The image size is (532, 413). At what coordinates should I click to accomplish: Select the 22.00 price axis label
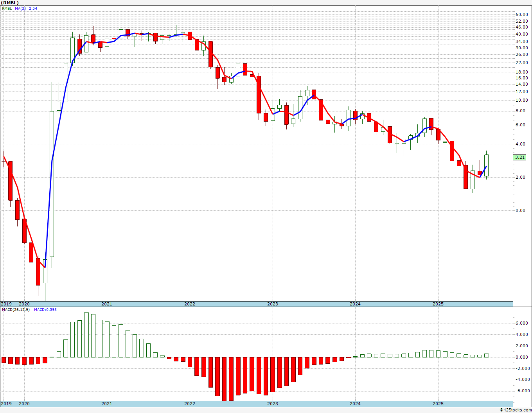tap(522, 63)
